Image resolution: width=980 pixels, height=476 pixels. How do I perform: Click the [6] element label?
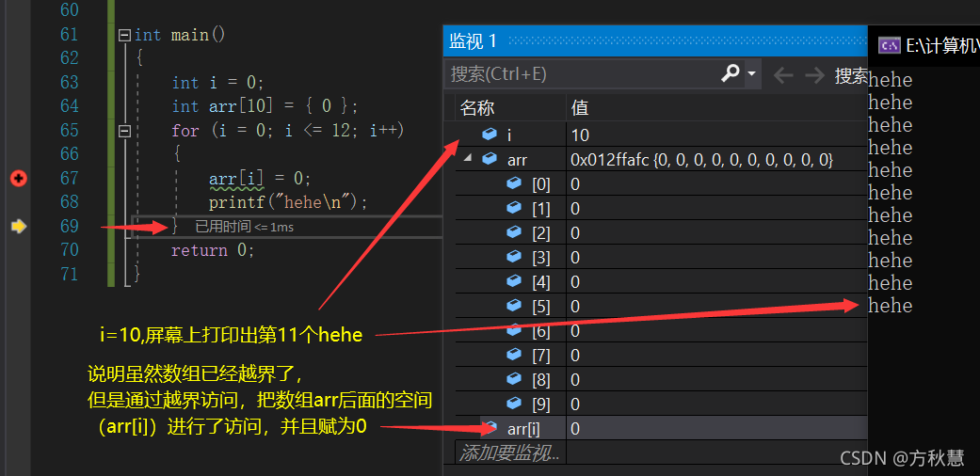541,331
